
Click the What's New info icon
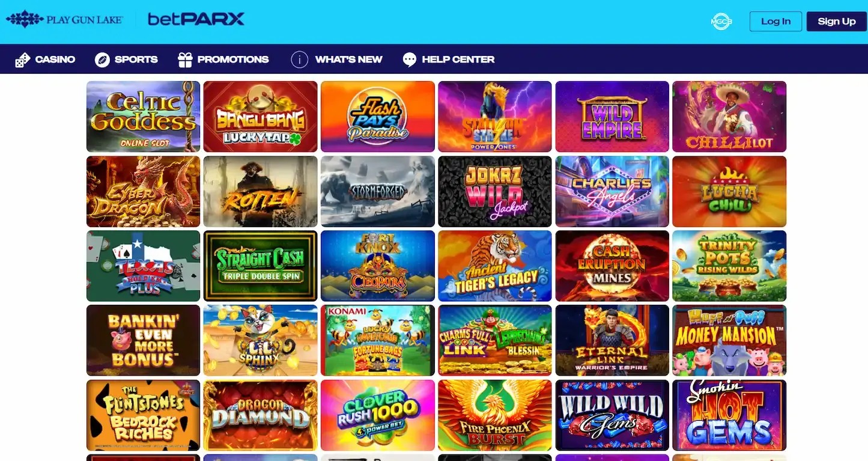[299, 60]
